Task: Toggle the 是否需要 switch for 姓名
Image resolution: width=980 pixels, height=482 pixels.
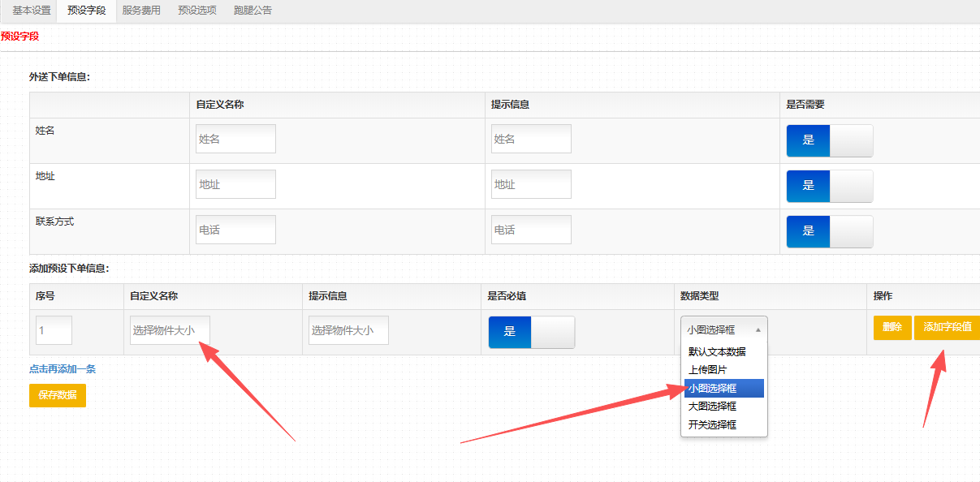Action: pyautogui.click(x=829, y=140)
